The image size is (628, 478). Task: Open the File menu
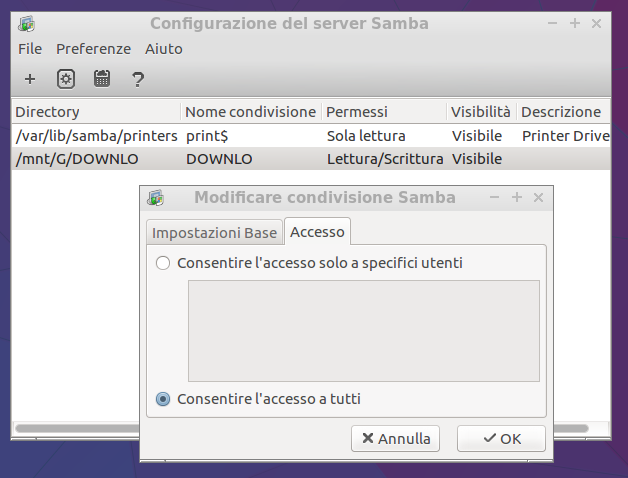30,49
